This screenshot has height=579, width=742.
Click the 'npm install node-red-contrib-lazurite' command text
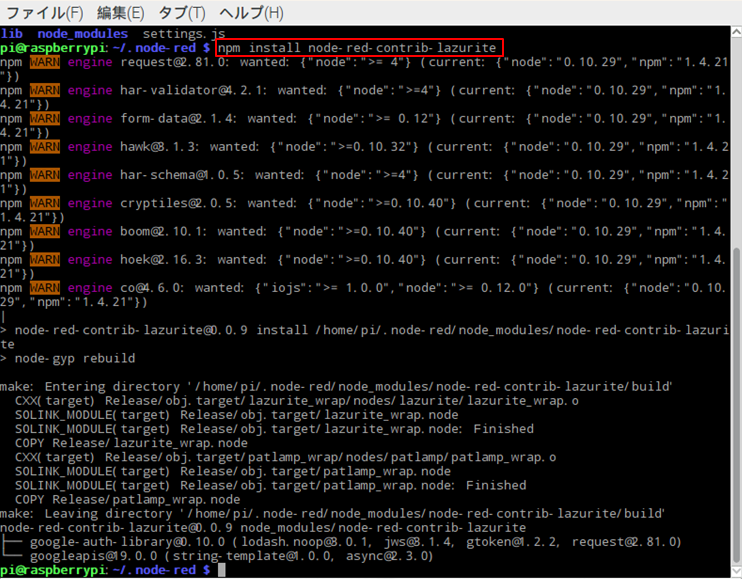coord(357,48)
